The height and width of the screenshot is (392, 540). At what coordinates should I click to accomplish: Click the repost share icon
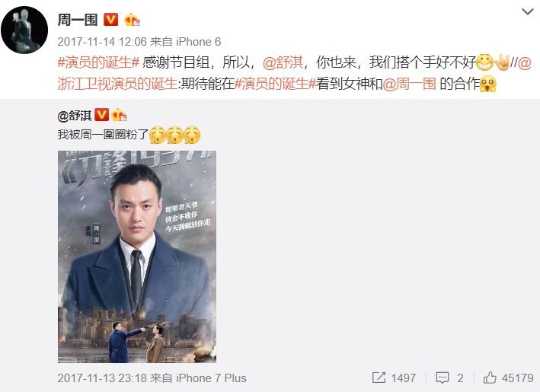379,378
